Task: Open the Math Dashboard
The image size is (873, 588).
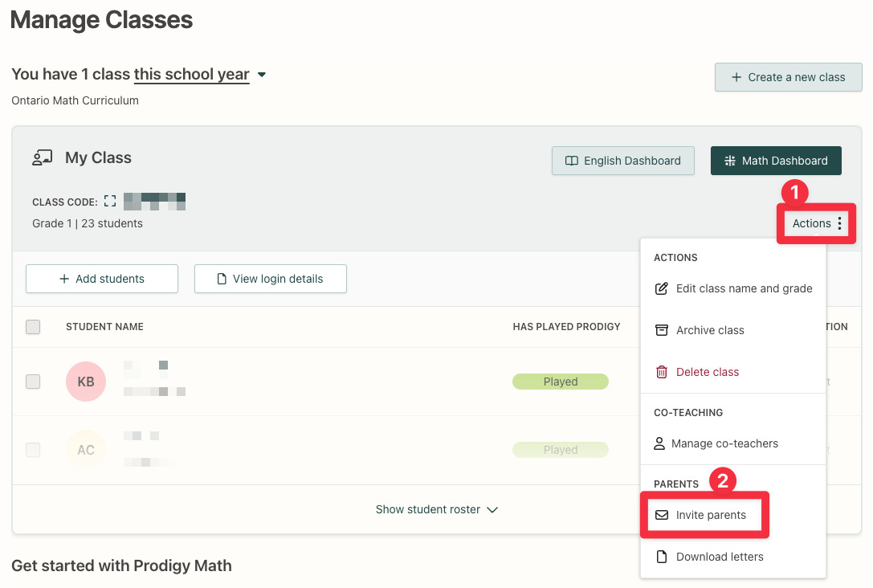Action: (x=776, y=161)
